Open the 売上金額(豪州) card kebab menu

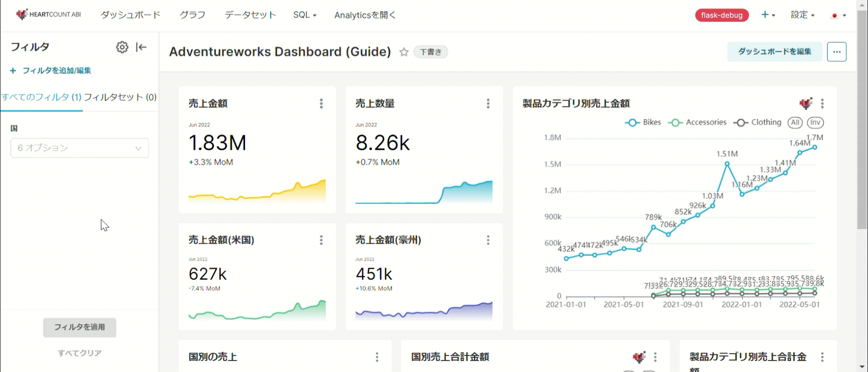(488, 240)
